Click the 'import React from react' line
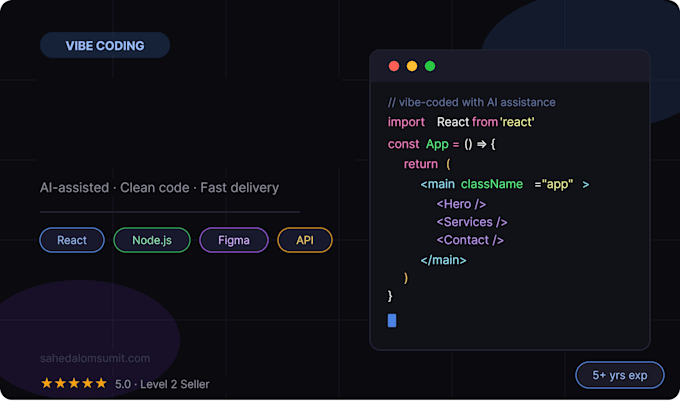The height and width of the screenshot is (410, 680). tap(461, 122)
